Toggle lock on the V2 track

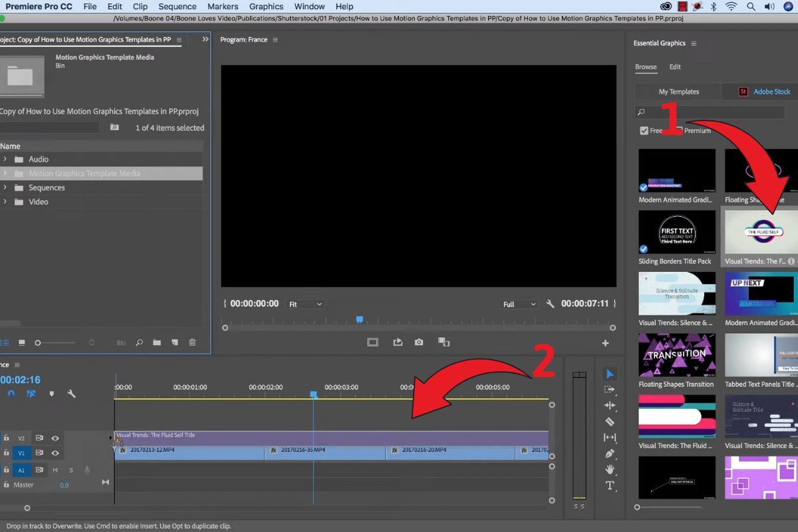point(6,438)
